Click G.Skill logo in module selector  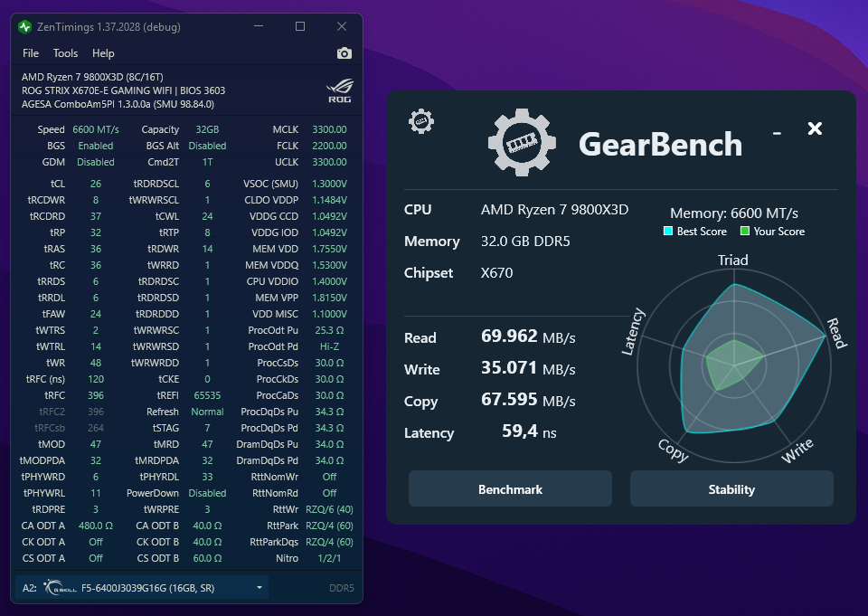coord(60,588)
